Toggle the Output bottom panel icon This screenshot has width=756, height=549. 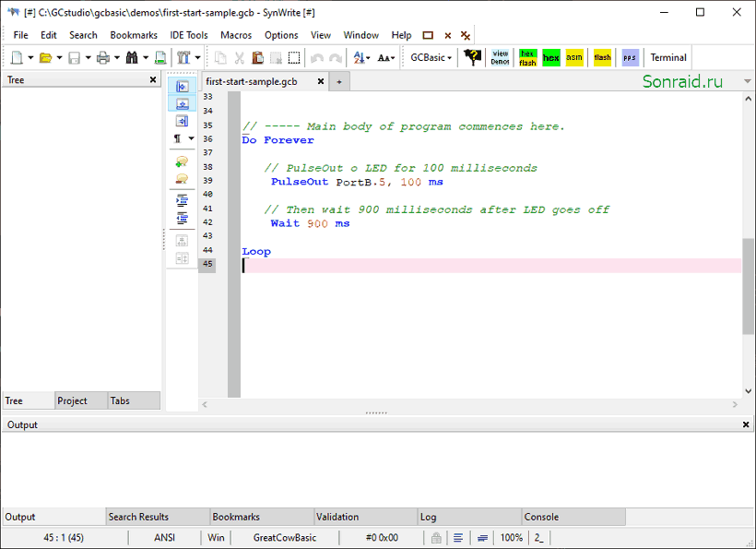(x=182, y=103)
